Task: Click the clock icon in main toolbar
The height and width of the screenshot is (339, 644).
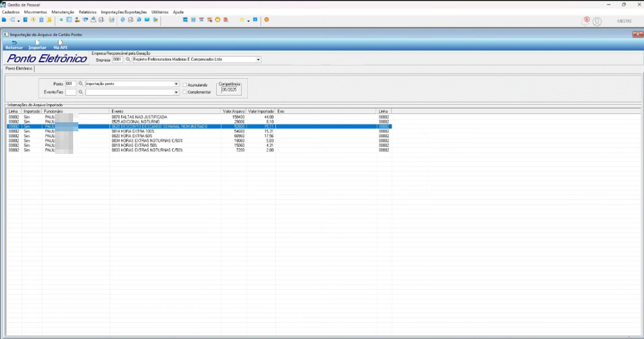Action: click(x=33, y=19)
